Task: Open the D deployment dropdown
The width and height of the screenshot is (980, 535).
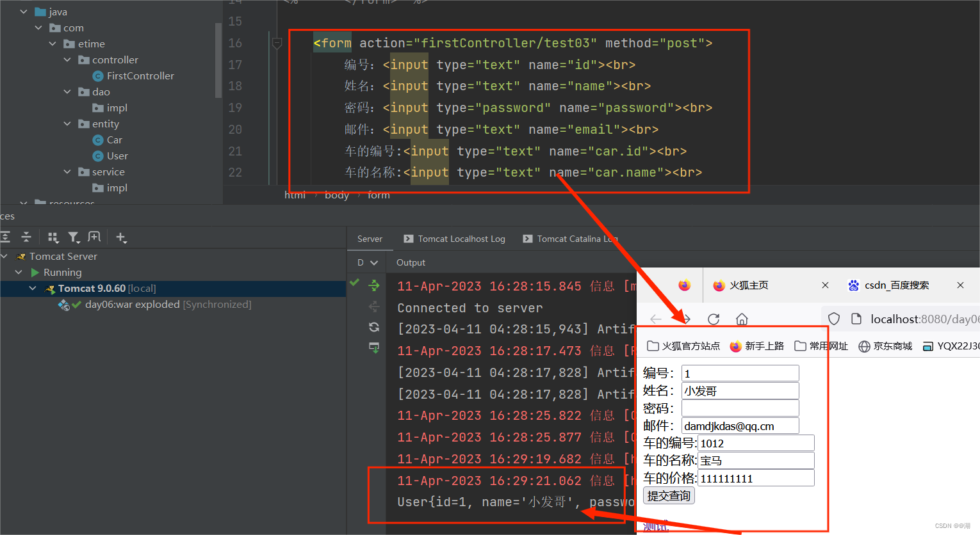Action: point(368,262)
